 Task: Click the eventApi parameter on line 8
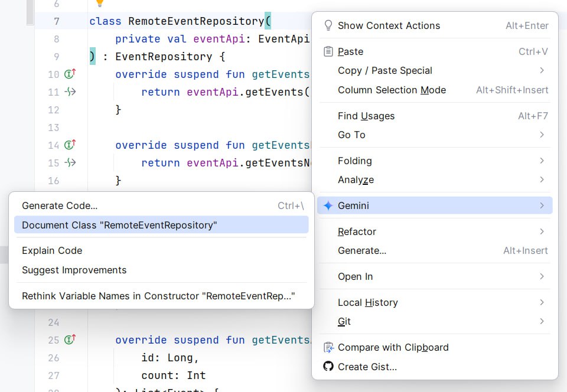point(219,38)
